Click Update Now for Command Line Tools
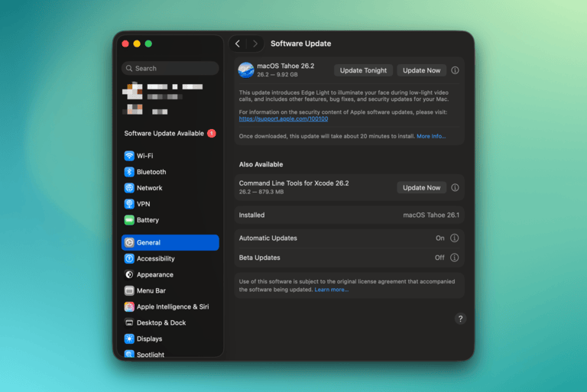Viewport: 587px width, 392px height. coord(422,187)
